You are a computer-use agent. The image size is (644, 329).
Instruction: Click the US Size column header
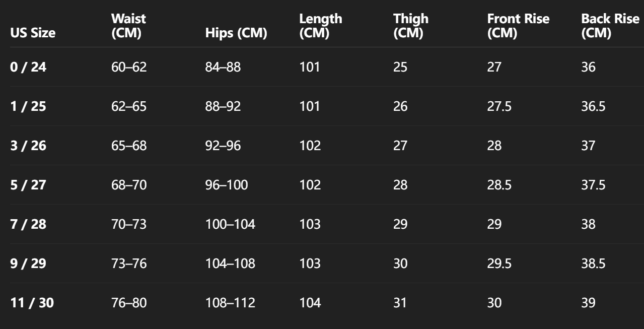[x=33, y=33]
